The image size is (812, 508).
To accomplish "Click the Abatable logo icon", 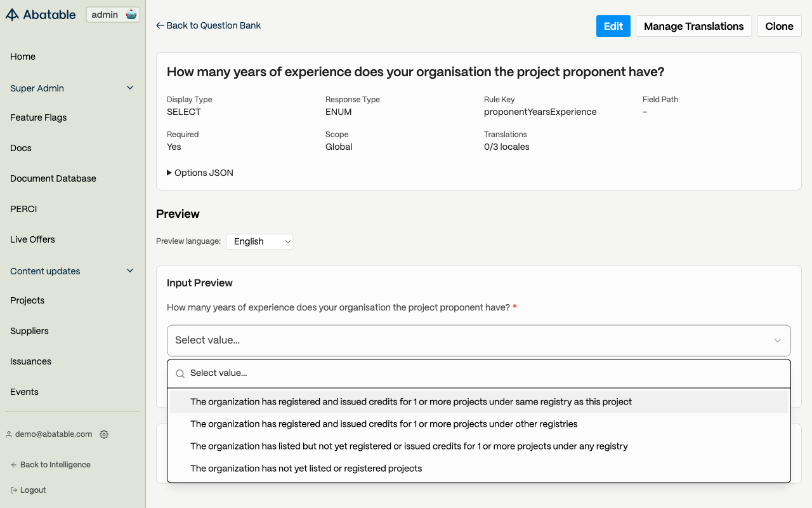I will pyautogui.click(x=12, y=15).
